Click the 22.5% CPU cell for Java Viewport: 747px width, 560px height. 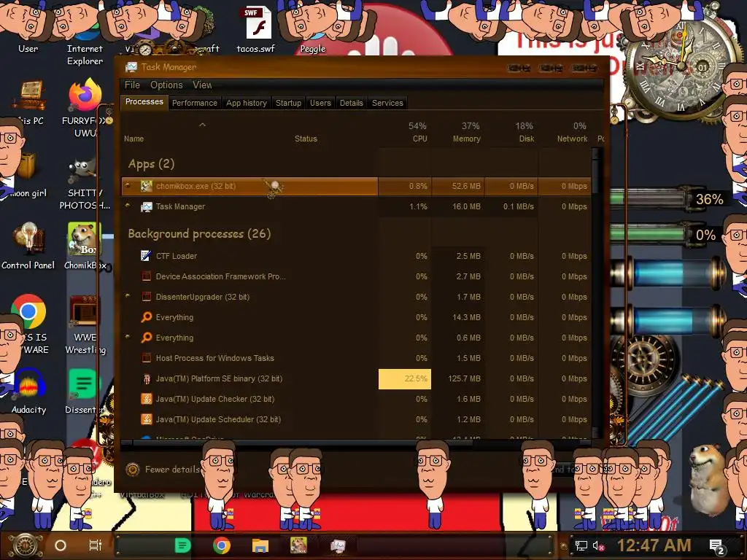405,379
